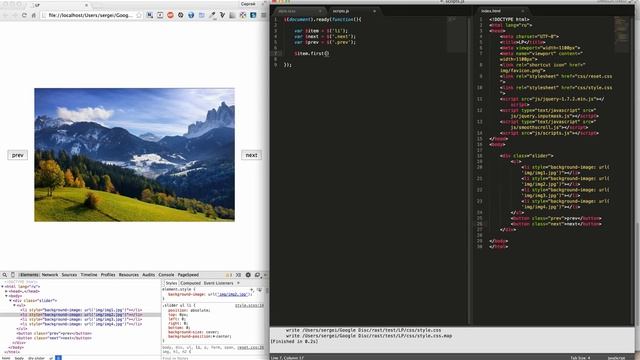Image resolution: width=640 pixels, height=360 pixels.
Task: Toggle device mode phone icon in DevTools
Action: coord(13,275)
